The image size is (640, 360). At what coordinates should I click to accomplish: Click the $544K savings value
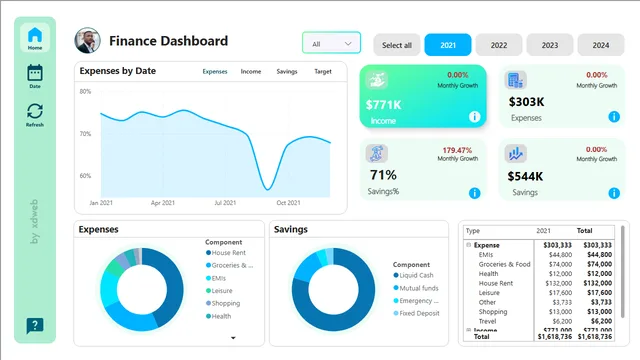(x=525, y=176)
